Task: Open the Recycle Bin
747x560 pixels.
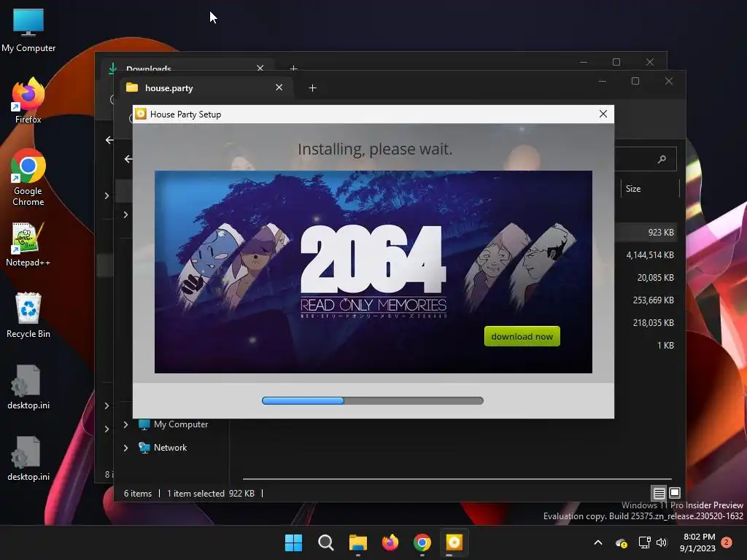Action: tap(28, 315)
